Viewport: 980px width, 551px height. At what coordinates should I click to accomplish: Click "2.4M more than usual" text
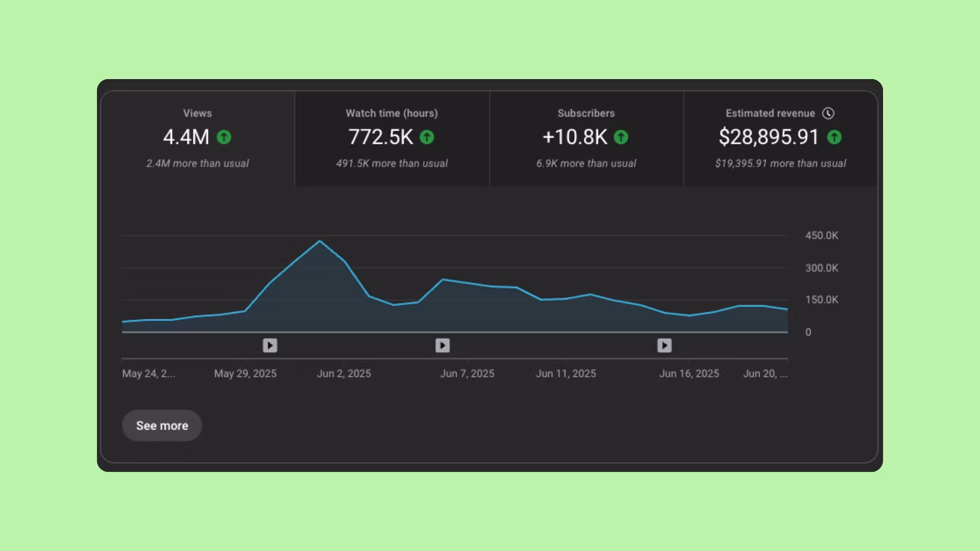[198, 163]
